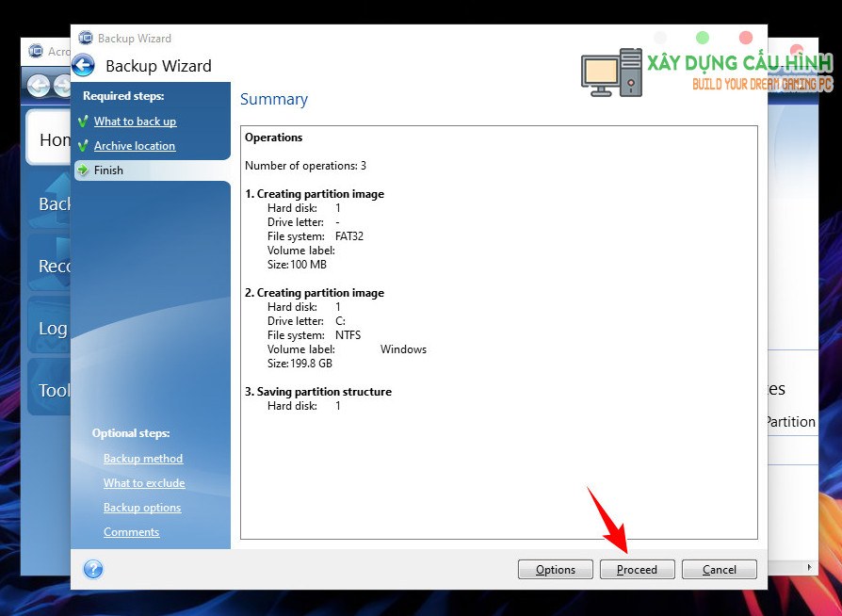842x616 pixels.
Task: Open the Backup method optional step
Action: click(x=143, y=459)
